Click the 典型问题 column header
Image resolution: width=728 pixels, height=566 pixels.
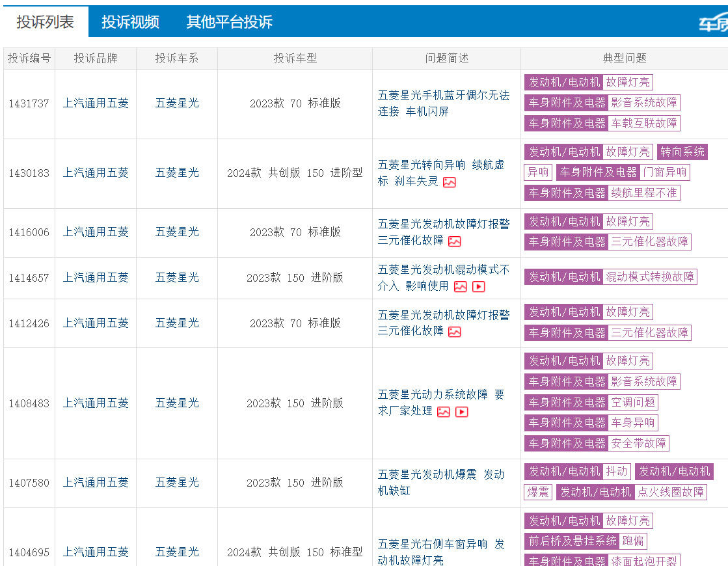pos(625,58)
